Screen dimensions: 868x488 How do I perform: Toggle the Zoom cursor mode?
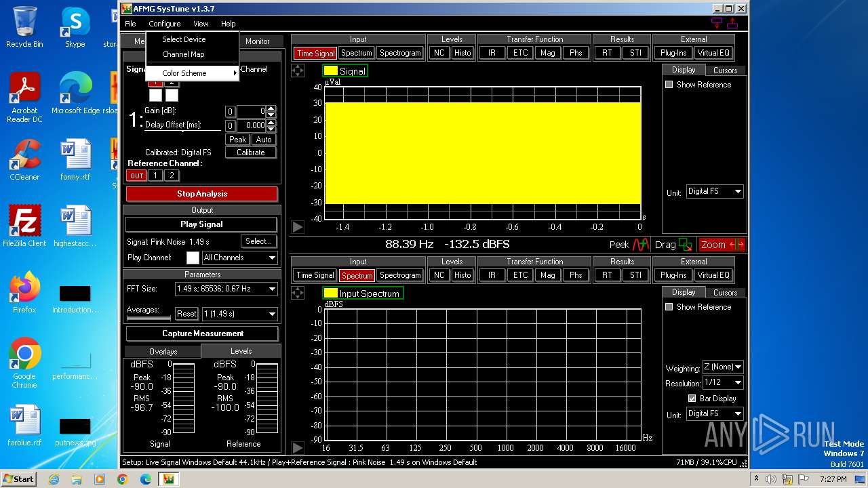(x=722, y=245)
